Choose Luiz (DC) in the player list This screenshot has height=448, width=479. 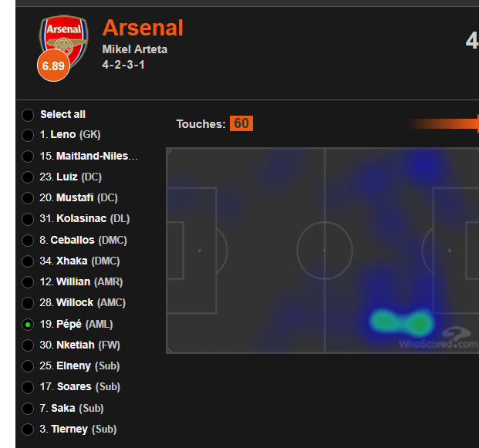(28, 177)
